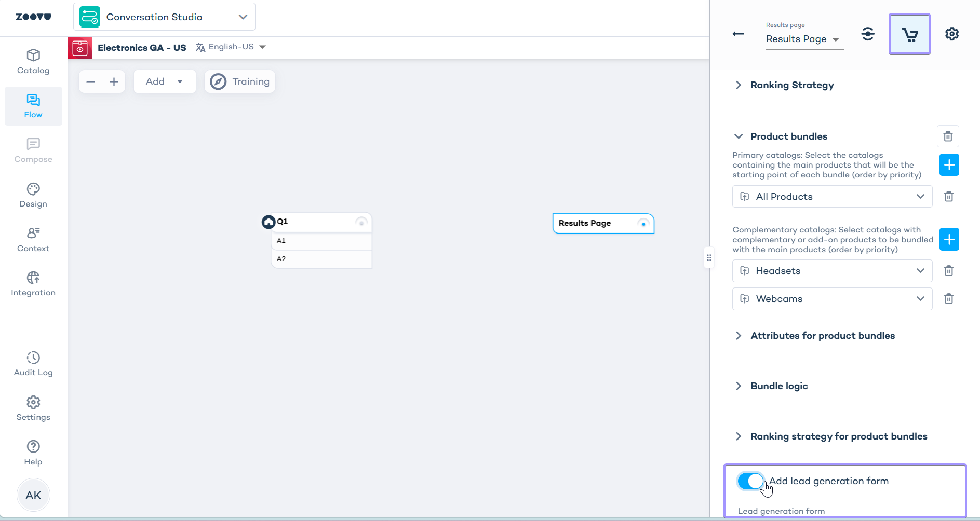The width and height of the screenshot is (980, 521).
Task: Start Training mode
Action: tap(240, 81)
